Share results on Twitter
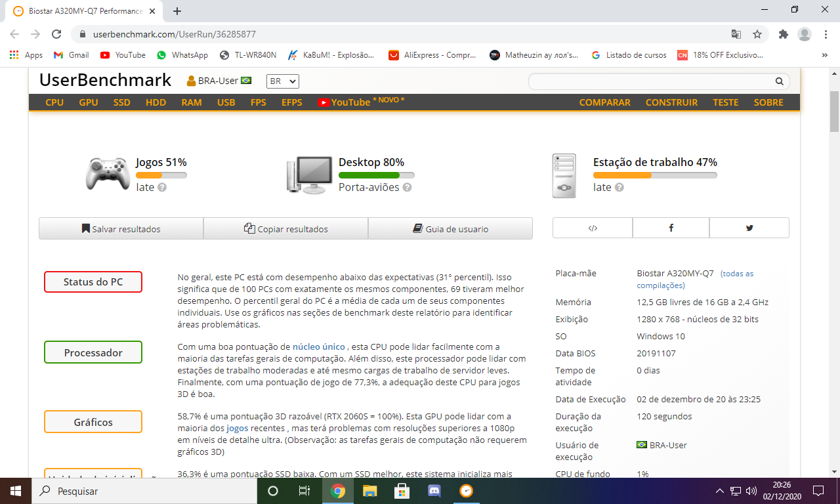 pos(749,228)
